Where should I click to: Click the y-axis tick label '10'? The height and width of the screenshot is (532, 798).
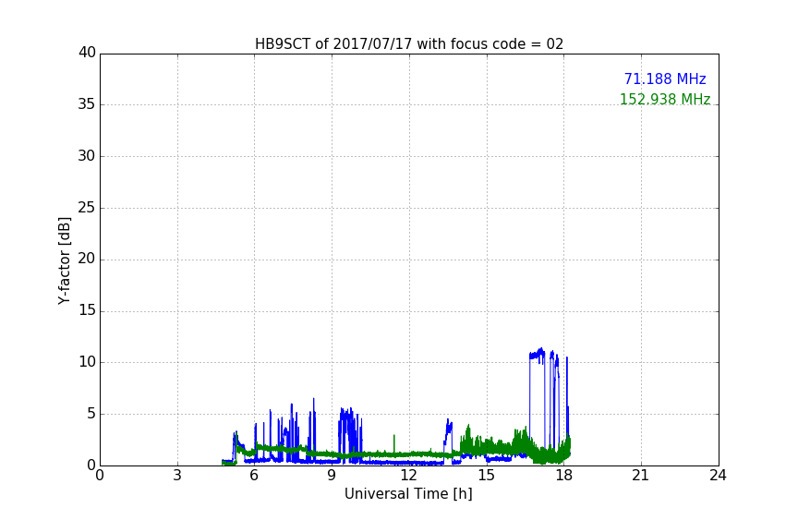87,362
